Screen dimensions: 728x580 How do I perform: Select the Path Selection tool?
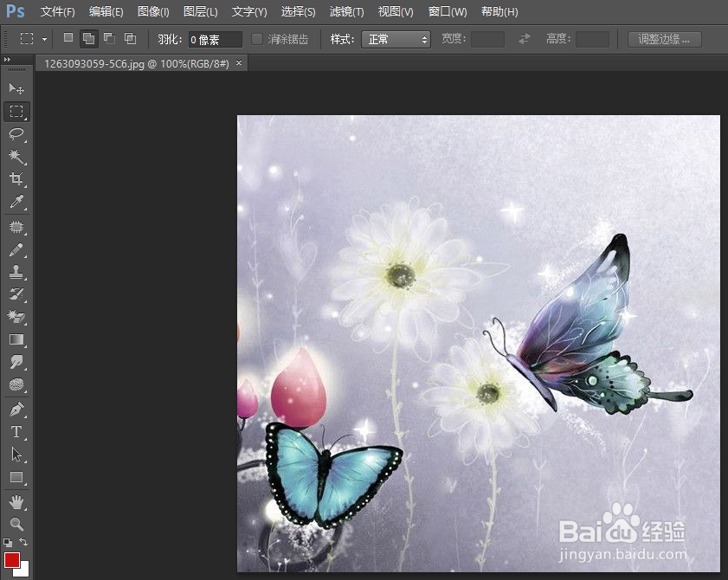click(x=16, y=454)
